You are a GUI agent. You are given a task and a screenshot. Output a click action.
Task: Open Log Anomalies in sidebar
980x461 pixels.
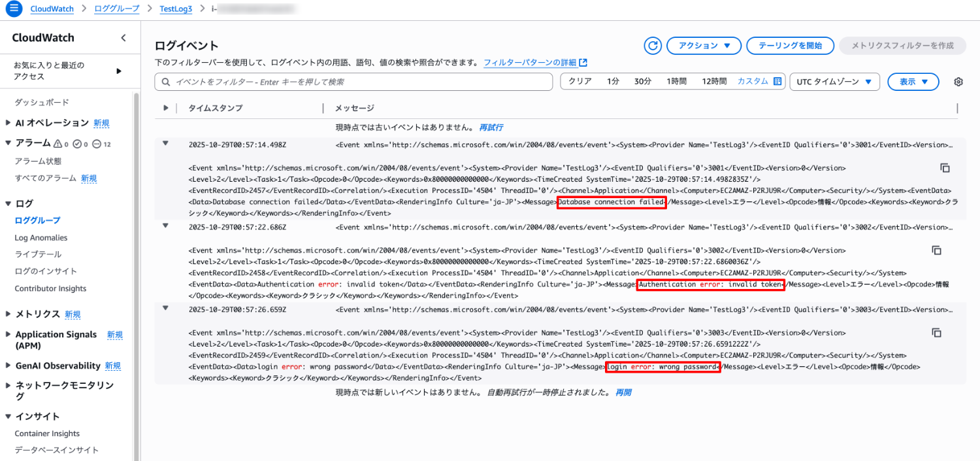tap(41, 237)
